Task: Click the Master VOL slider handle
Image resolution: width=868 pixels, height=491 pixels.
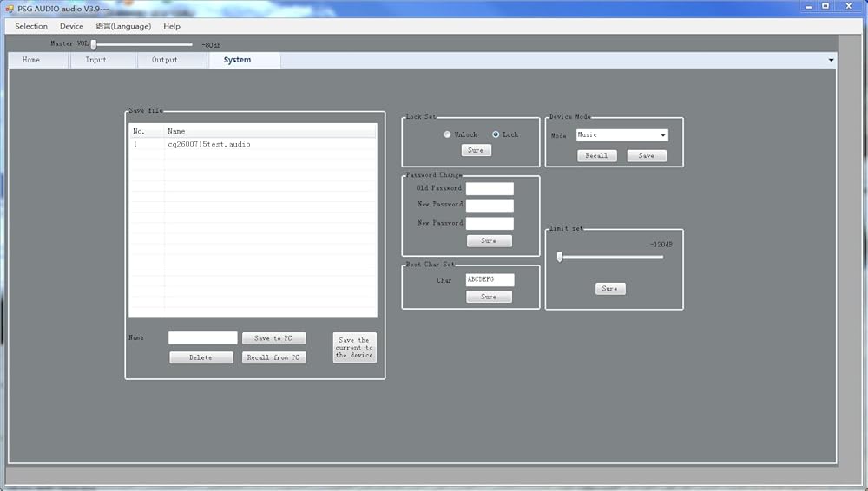Action: click(x=94, y=44)
